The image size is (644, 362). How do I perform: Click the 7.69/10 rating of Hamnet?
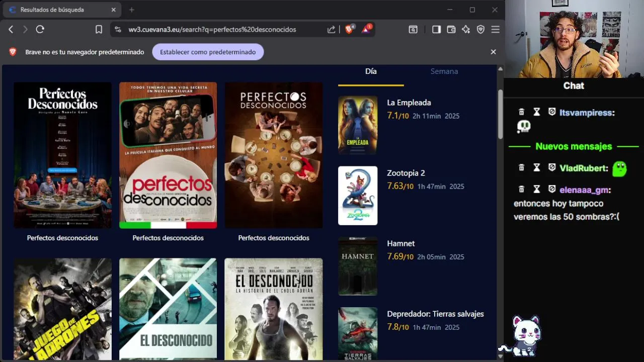pos(400,256)
